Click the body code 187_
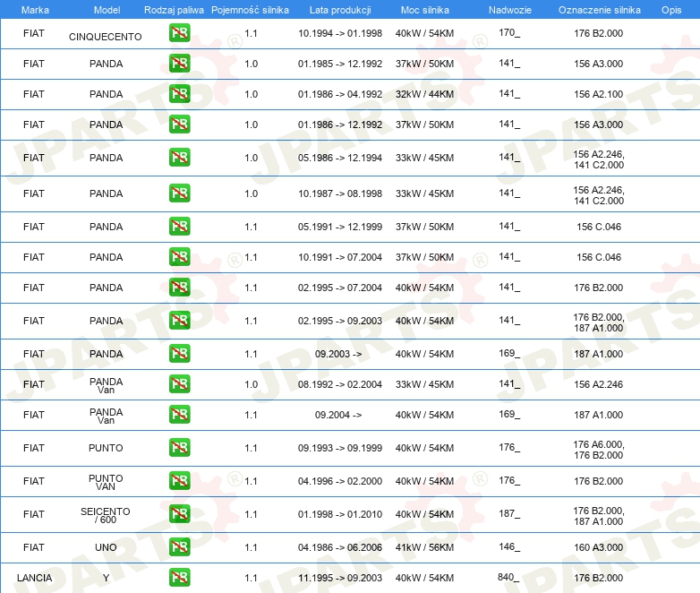This screenshot has width=700, height=593. tap(509, 514)
